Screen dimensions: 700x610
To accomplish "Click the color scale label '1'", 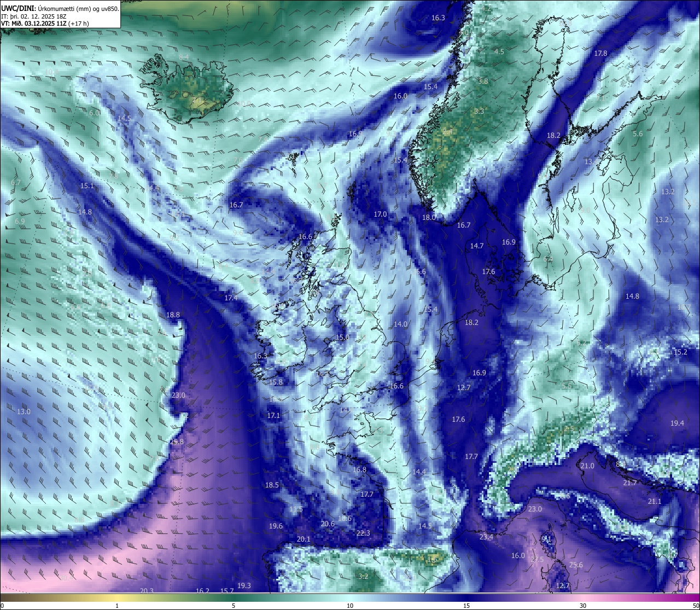I will tap(117, 606).
